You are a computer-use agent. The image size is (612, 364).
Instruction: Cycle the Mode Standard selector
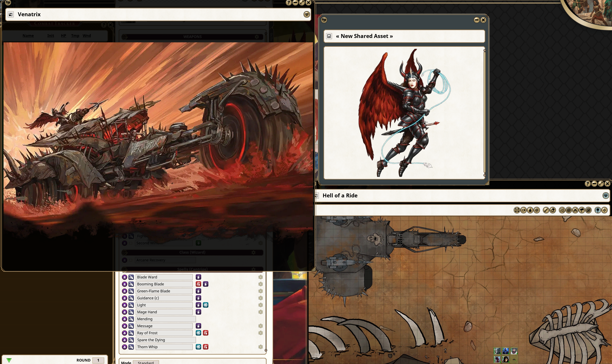click(146, 362)
